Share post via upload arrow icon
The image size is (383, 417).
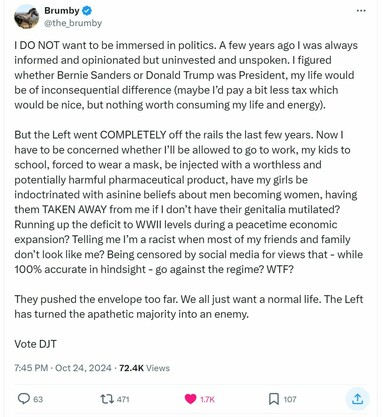tap(357, 399)
